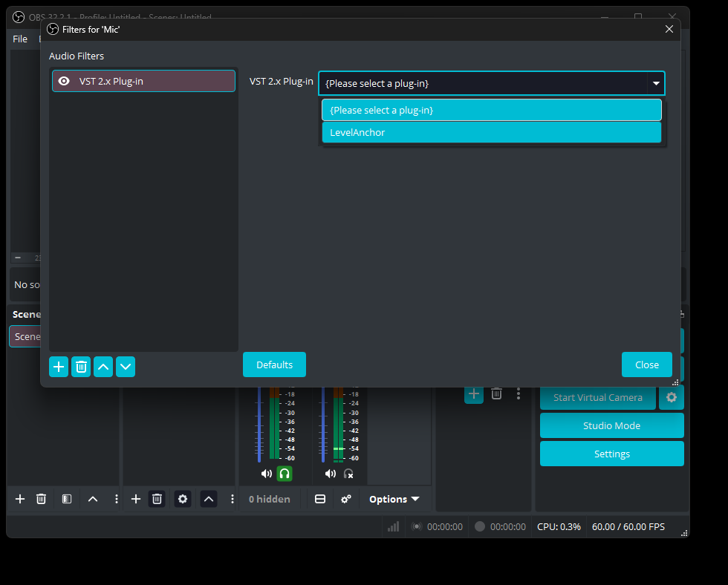The image size is (728, 585).
Task: Remove source using Sources dock trash icon
Action: tap(157, 499)
